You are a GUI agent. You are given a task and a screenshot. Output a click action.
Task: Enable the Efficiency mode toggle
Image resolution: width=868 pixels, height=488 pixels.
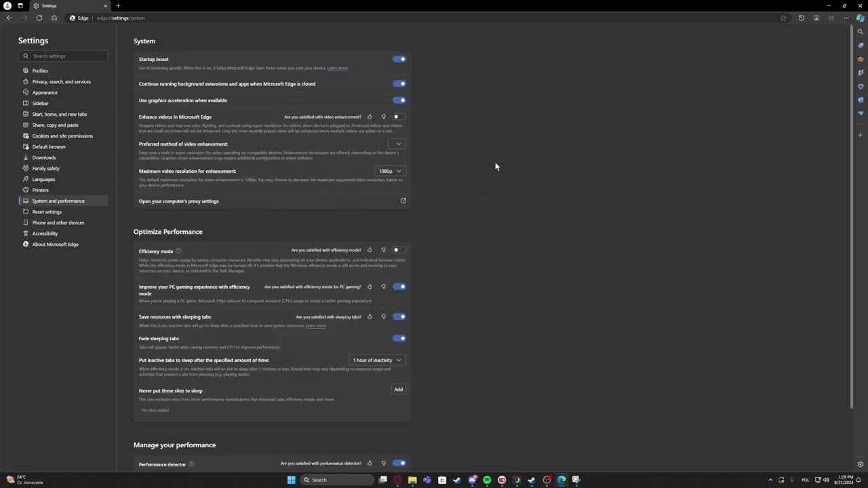399,250
